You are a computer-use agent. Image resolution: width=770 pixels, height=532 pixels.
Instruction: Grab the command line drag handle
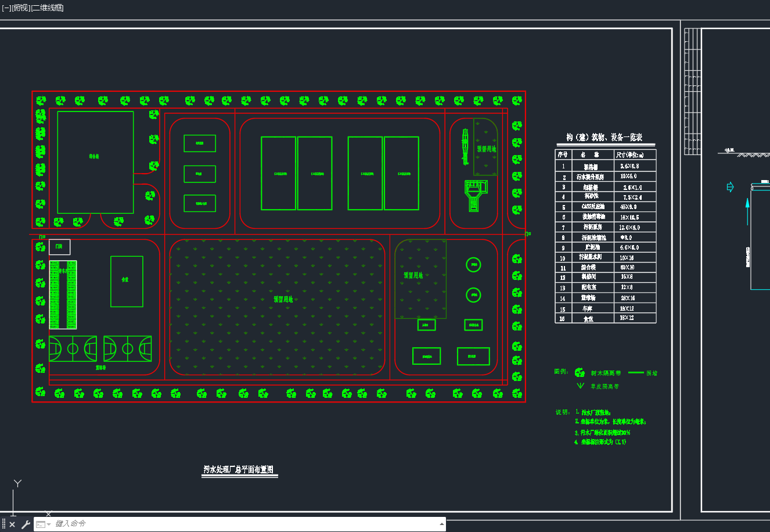click(x=3, y=524)
